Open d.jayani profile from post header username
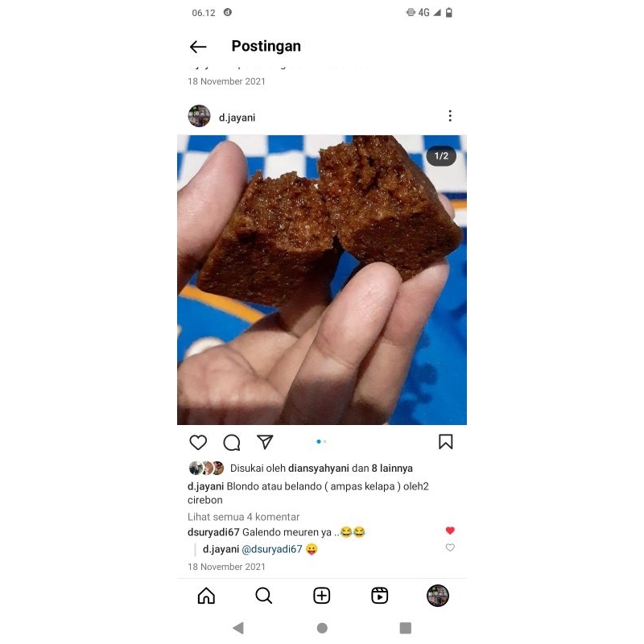 tap(237, 118)
